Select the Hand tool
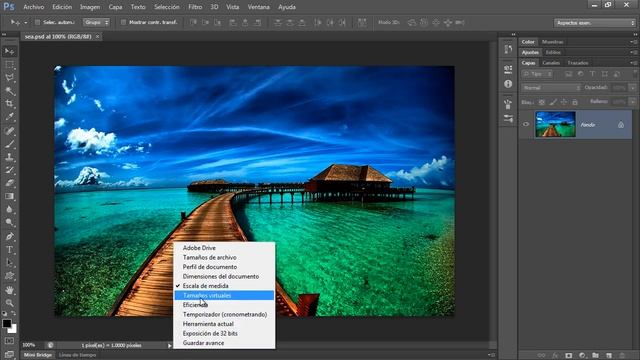640x360 pixels. [9, 290]
